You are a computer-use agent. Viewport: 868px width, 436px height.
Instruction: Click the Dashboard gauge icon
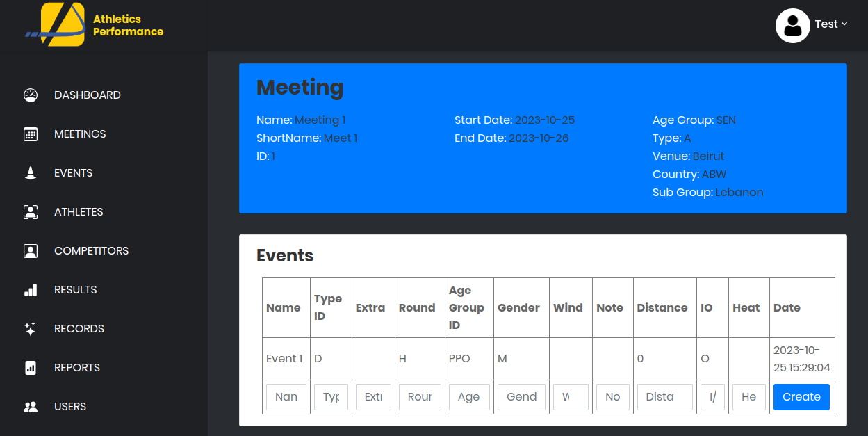[30, 95]
